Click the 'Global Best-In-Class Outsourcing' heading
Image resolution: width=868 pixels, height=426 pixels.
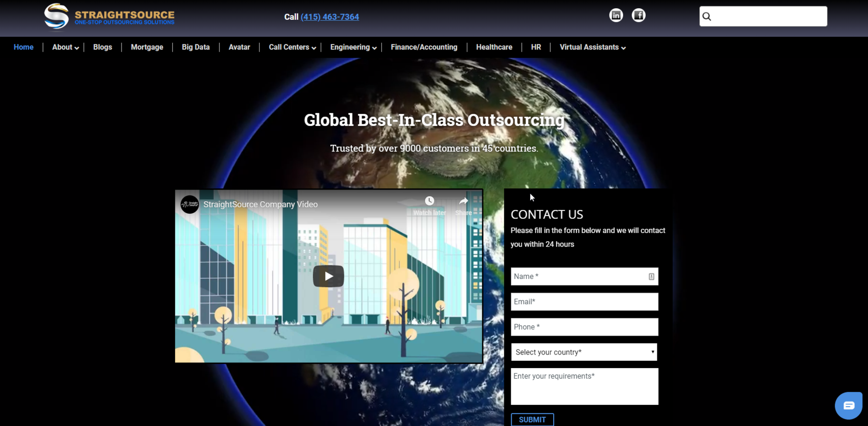coord(434,120)
